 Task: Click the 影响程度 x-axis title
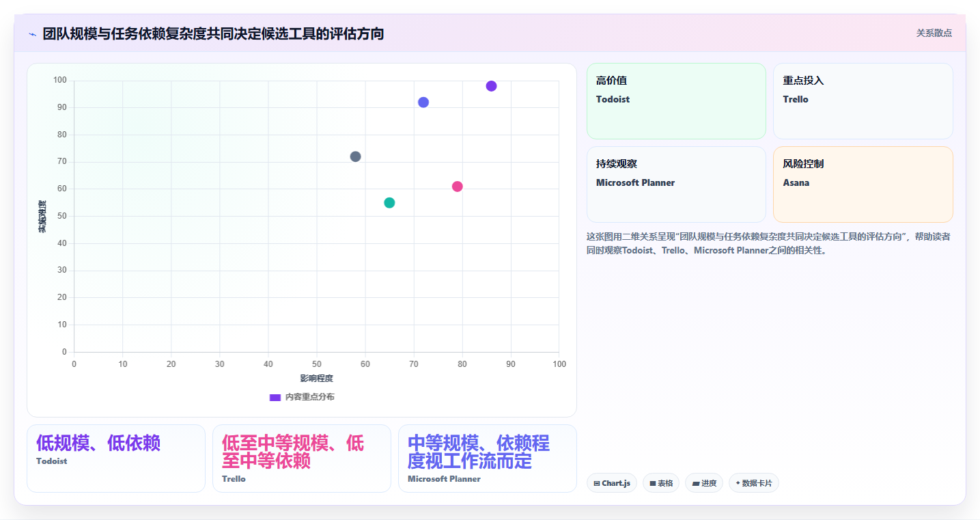316,378
